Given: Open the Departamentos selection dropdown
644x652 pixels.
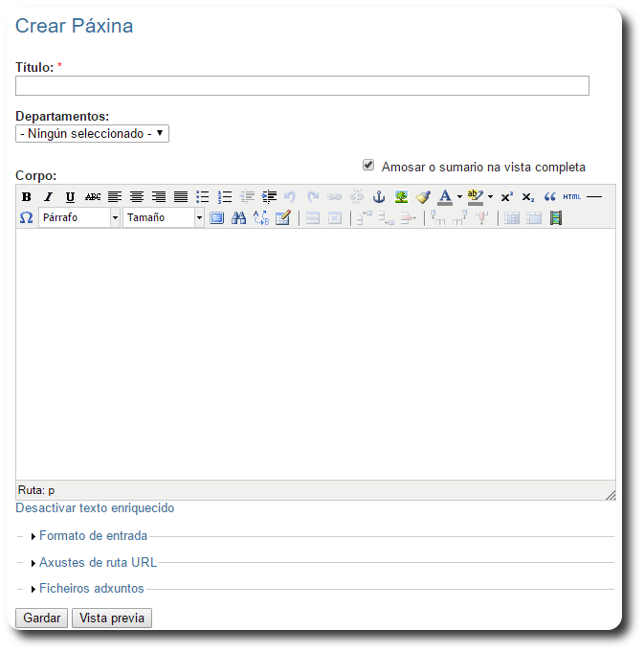Looking at the screenshot, I should point(92,134).
